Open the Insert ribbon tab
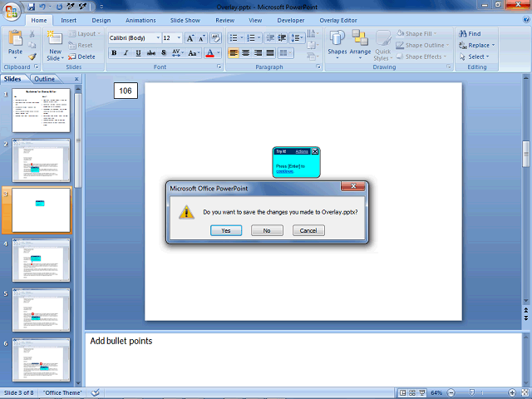This screenshot has width=532, height=399. [x=68, y=20]
